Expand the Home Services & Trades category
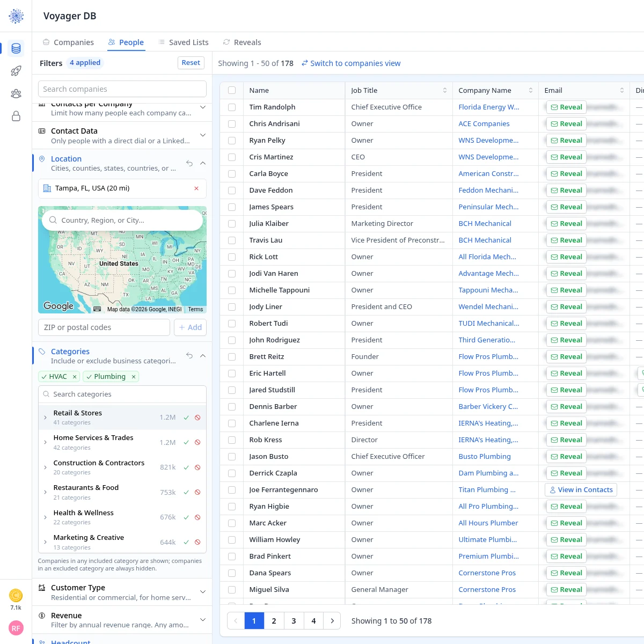Screen dimensions: 644x644 45,442
